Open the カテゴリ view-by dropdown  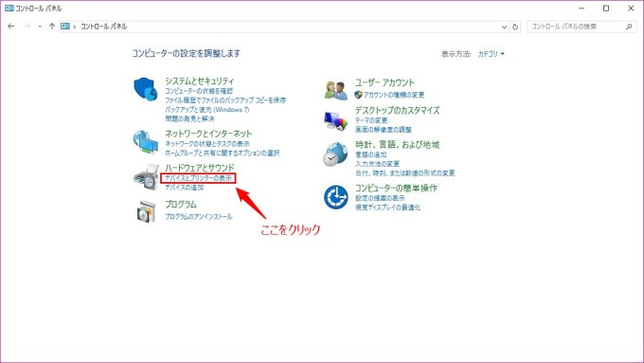[x=491, y=54]
